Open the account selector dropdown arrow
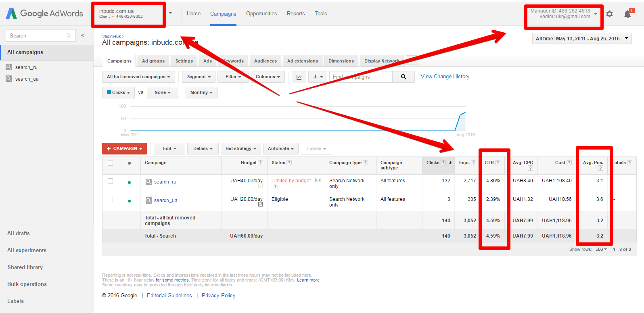644x313 pixels. click(x=170, y=13)
